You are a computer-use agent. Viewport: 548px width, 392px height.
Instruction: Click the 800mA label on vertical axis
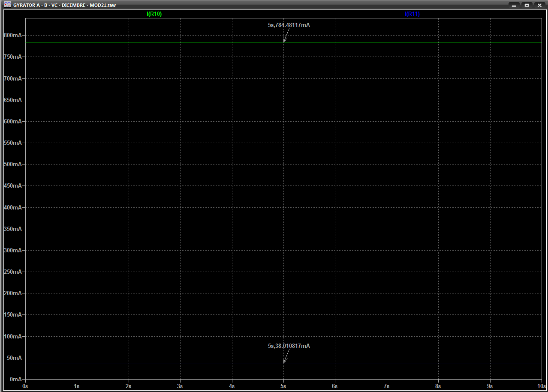pyautogui.click(x=12, y=36)
